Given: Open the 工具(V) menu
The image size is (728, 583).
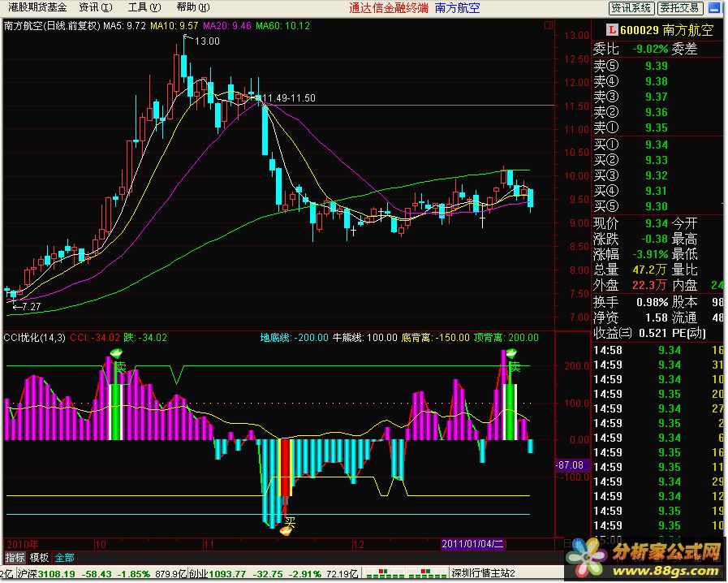Looking at the screenshot, I should pyautogui.click(x=144, y=7).
